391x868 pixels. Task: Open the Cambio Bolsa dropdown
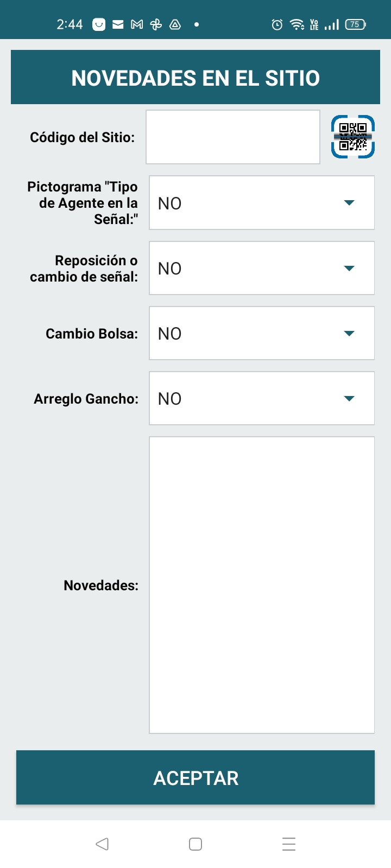click(x=262, y=333)
